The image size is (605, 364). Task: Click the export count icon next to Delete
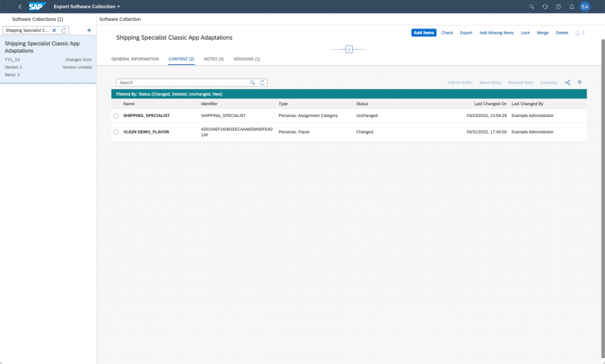point(580,33)
